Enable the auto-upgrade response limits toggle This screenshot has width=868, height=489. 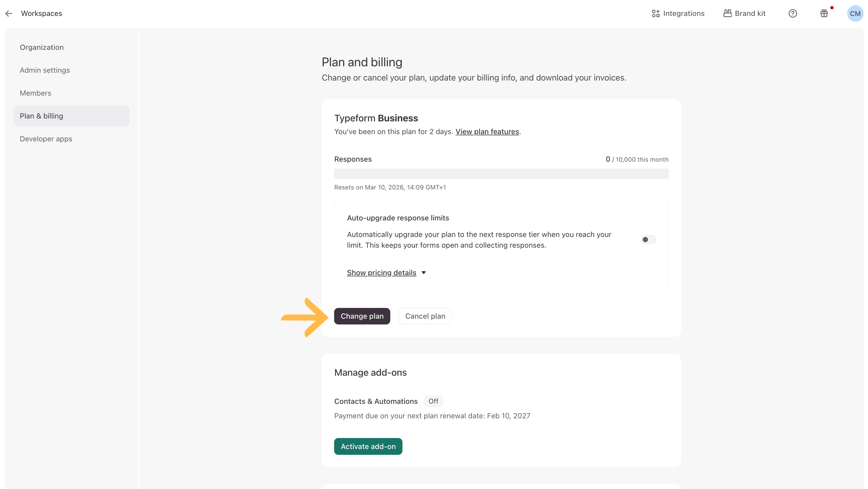pos(648,240)
